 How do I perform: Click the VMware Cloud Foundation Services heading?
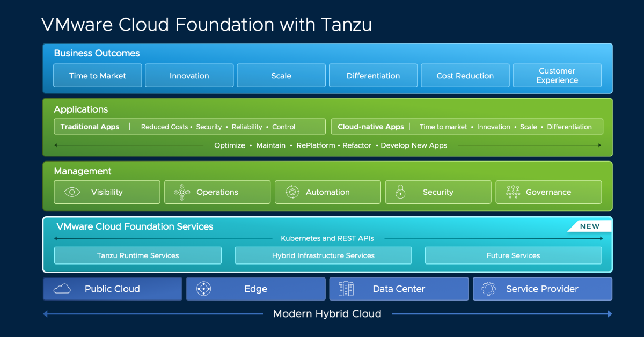point(135,226)
